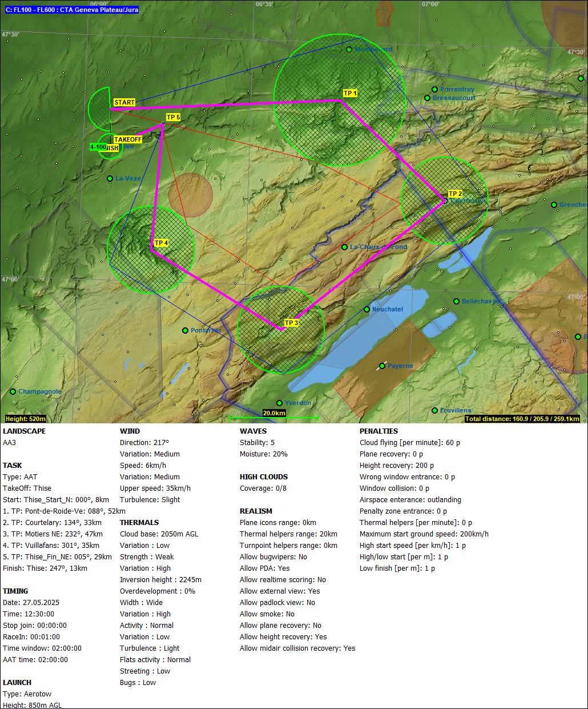Click the Payerne airfield marker icon
588x709 pixels.
click(x=382, y=366)
